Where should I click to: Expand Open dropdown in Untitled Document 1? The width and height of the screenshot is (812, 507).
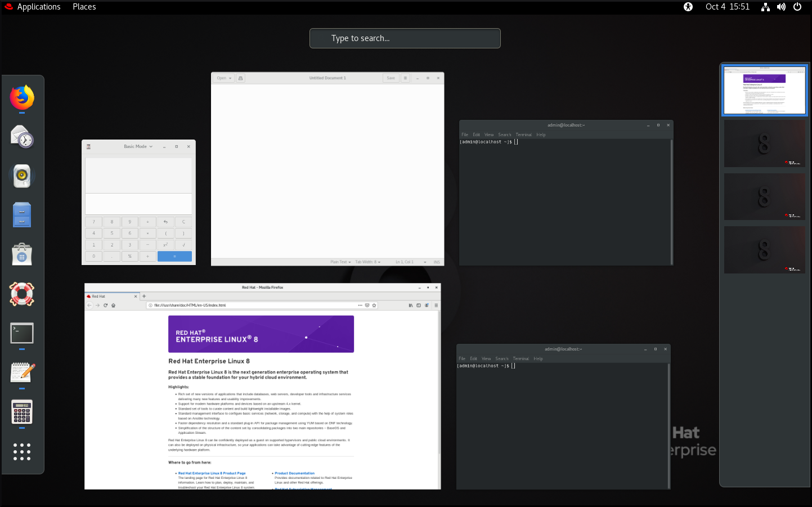coord(224,78)
